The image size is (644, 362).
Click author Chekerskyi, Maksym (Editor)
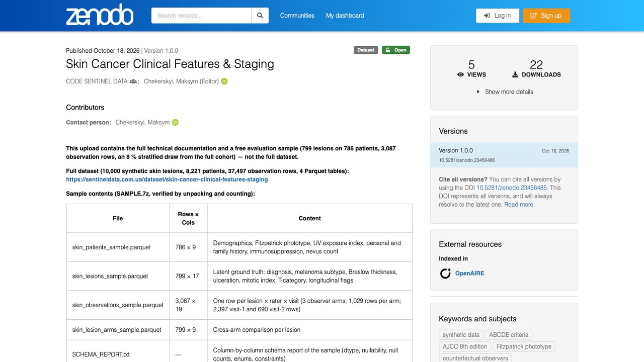pyautogui.click(x=181, y=81)
